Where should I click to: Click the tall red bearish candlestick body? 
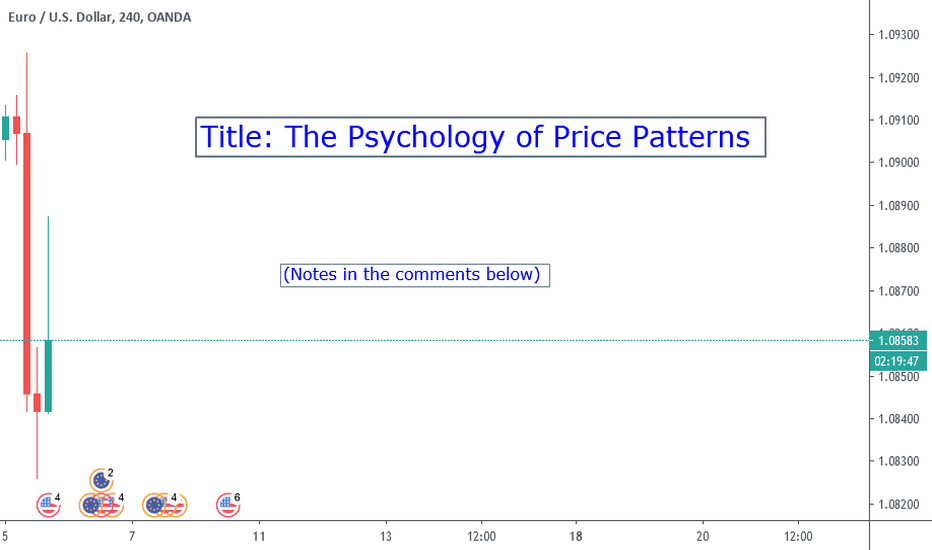[27, 263]
